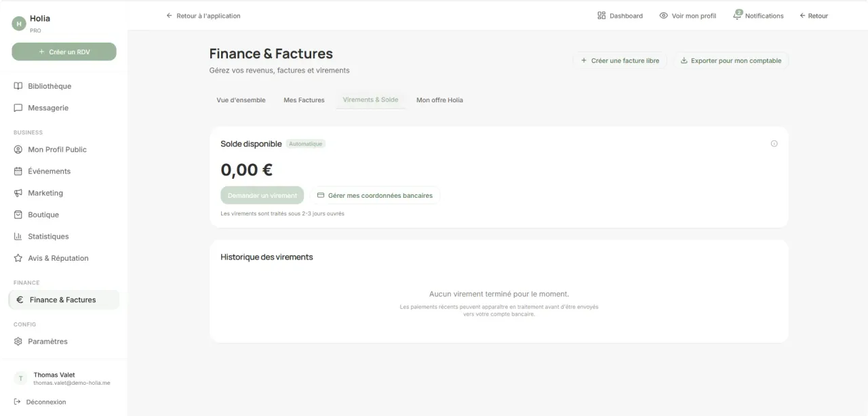Viewport: 868px width, 416px height.
Task: Open the Marketing section
Action: pos(64,193)
